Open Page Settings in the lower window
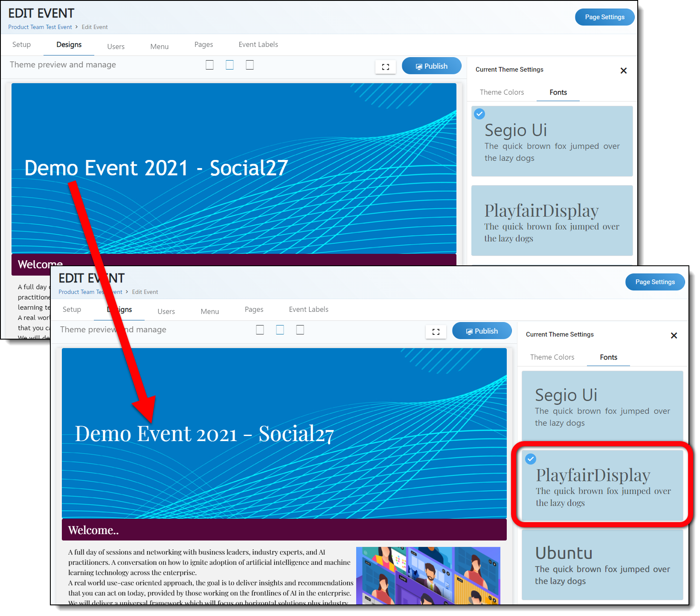Screen dimensions: 700x616 click(x=654, y=282)
